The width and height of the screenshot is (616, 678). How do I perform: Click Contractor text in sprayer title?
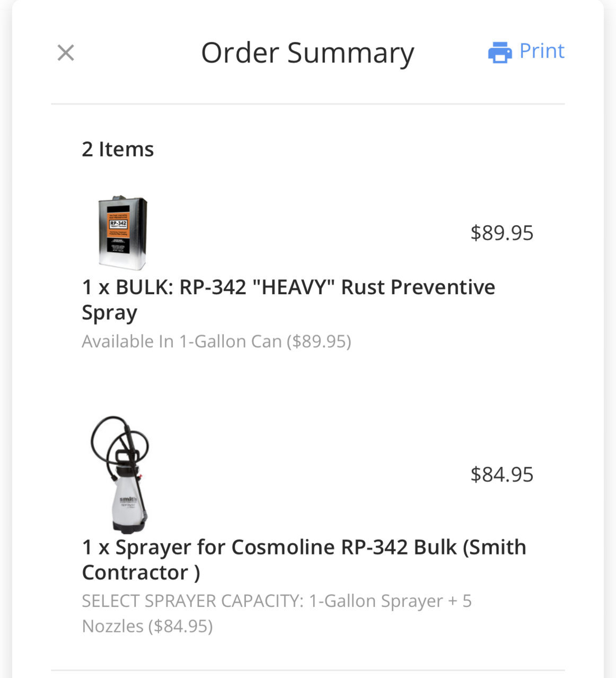coord(135,573)
